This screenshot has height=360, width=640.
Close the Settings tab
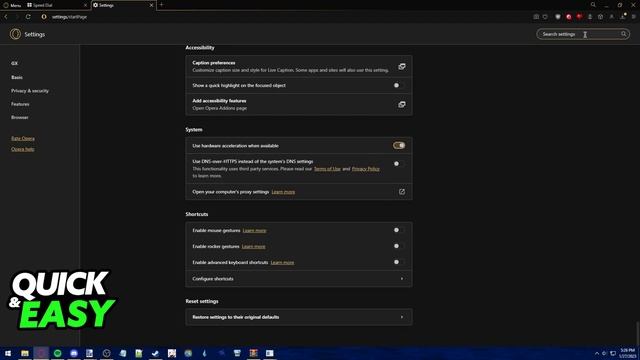tap(151, 5)
